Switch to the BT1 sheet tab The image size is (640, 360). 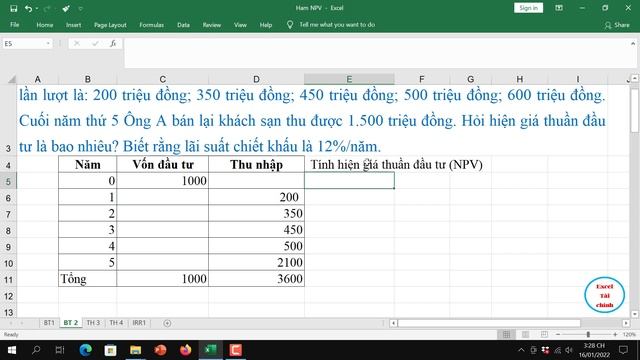[x=49, y=323]
